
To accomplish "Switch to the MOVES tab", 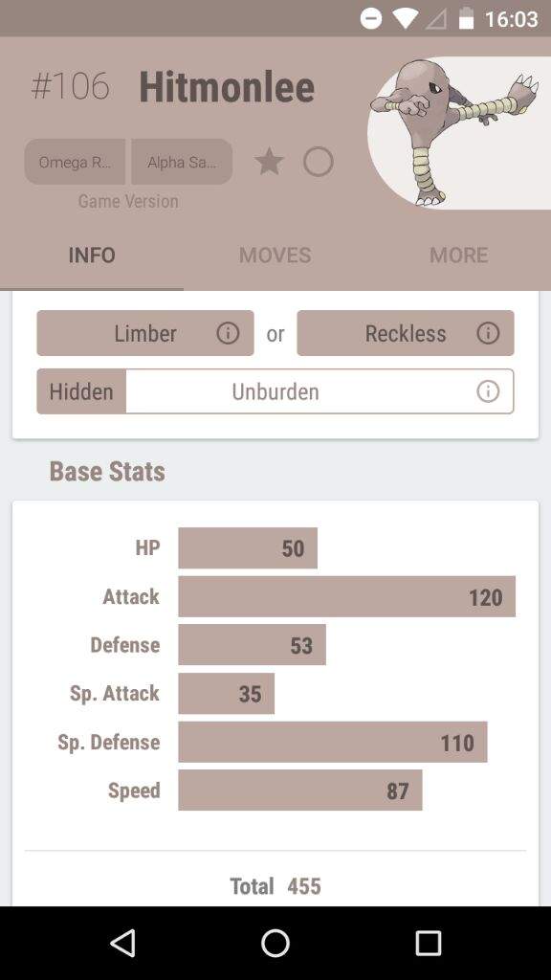I will click(x=275, y=255).
